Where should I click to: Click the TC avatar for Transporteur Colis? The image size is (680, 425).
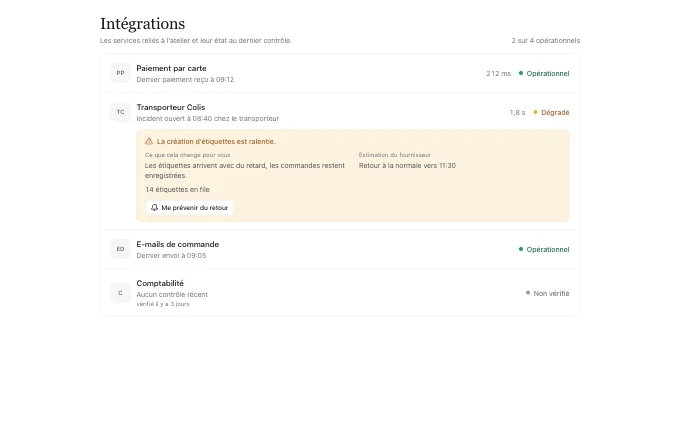pos(120,112)
